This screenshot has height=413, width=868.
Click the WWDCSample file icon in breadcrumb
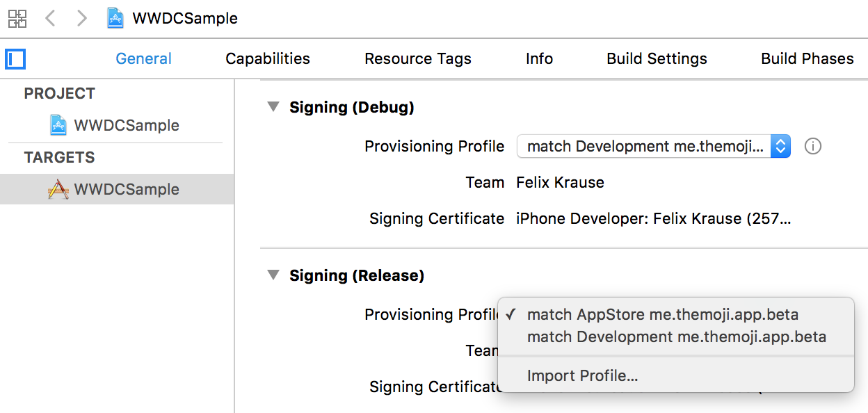(115, 18)
